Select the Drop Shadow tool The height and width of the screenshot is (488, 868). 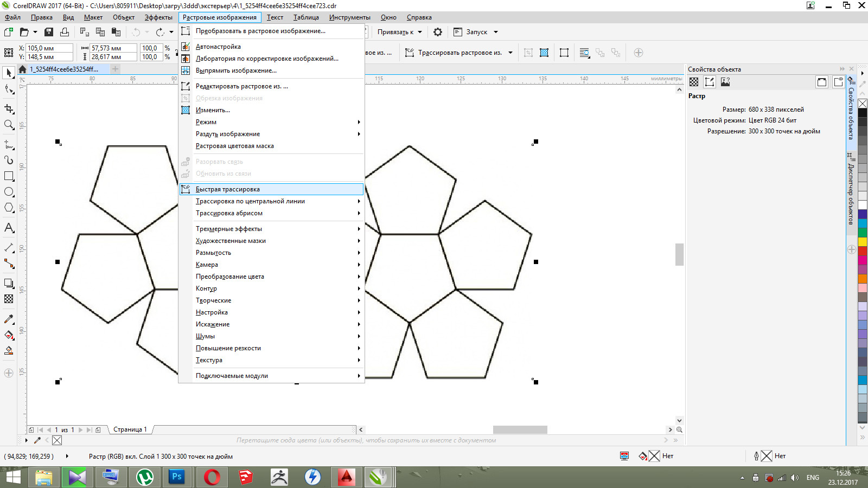tap(9, 283)
